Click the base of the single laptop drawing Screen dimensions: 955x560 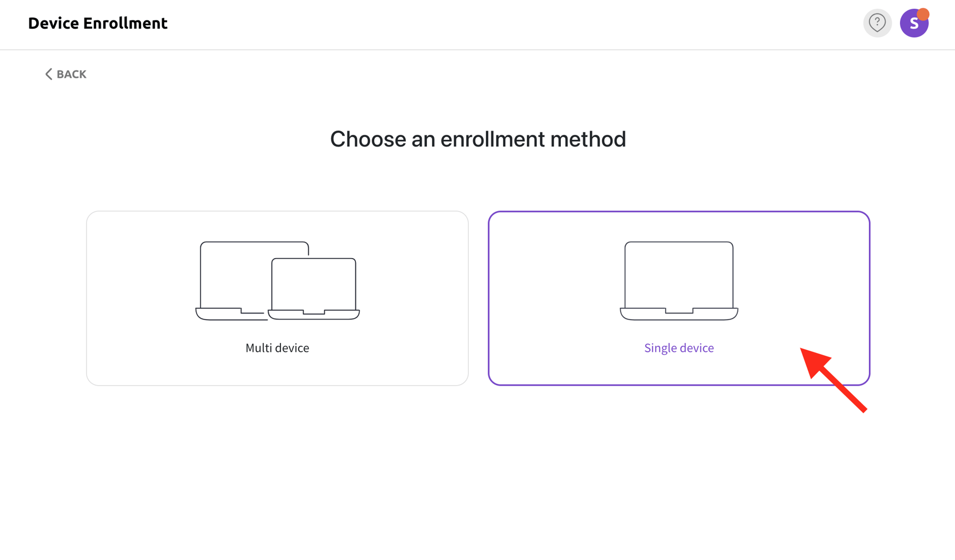click(x=678, y=315)
